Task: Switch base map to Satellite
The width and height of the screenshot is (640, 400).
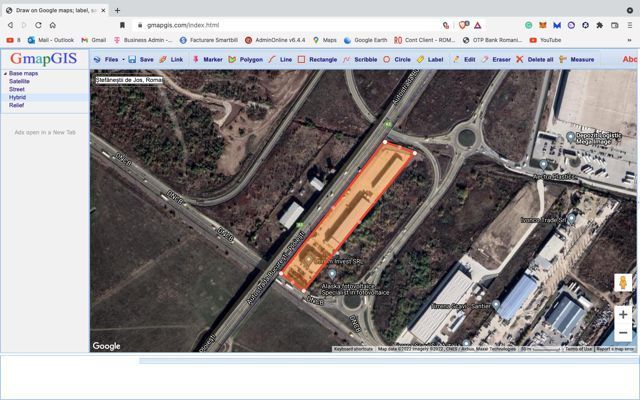Action: pos(19,81)
